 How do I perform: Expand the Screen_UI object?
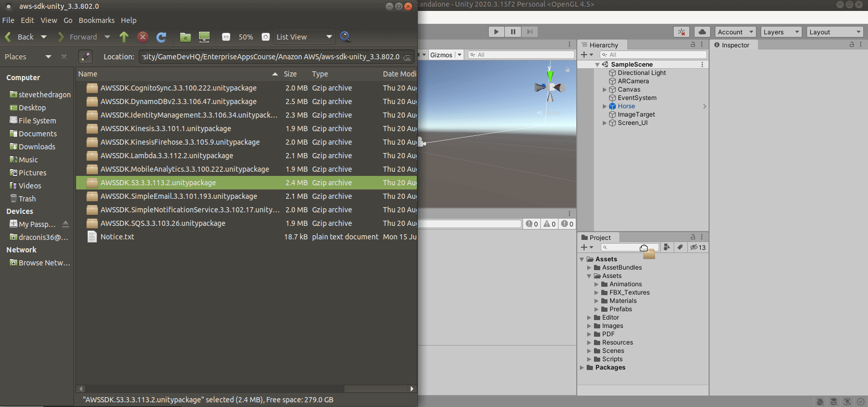pos(605,123)
